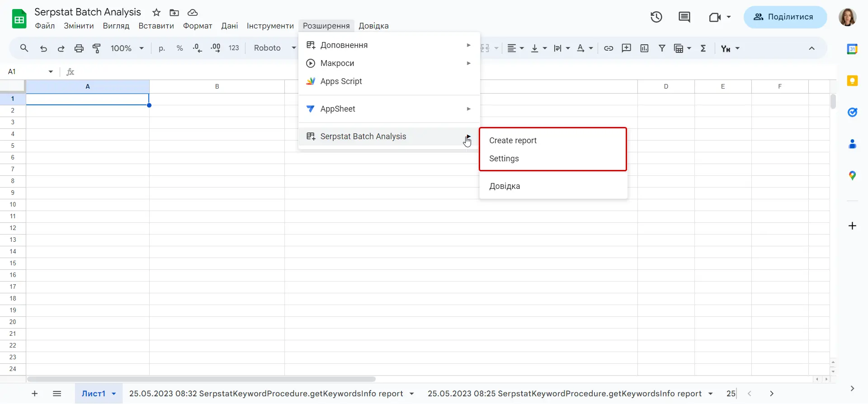Open version history clock icon
Viewport: 868px width, 404px height.
coord(656,17)
